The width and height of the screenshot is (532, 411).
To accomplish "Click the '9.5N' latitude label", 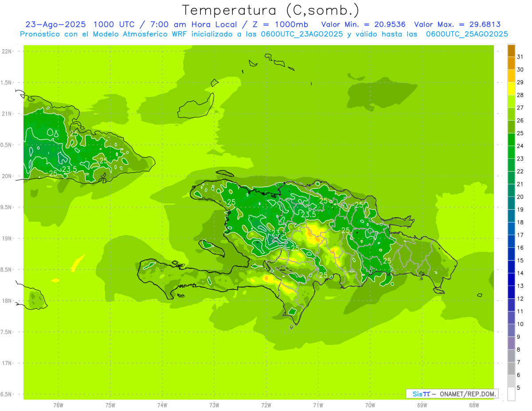I will click(6, 207).
